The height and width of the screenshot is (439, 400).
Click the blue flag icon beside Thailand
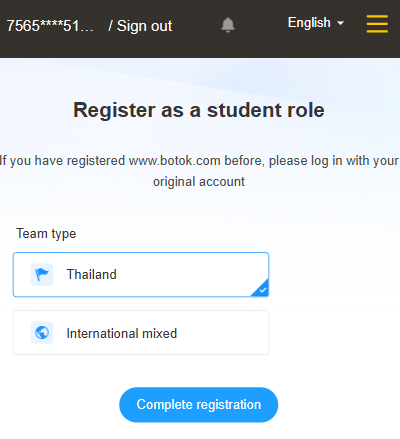click(42, 275)
